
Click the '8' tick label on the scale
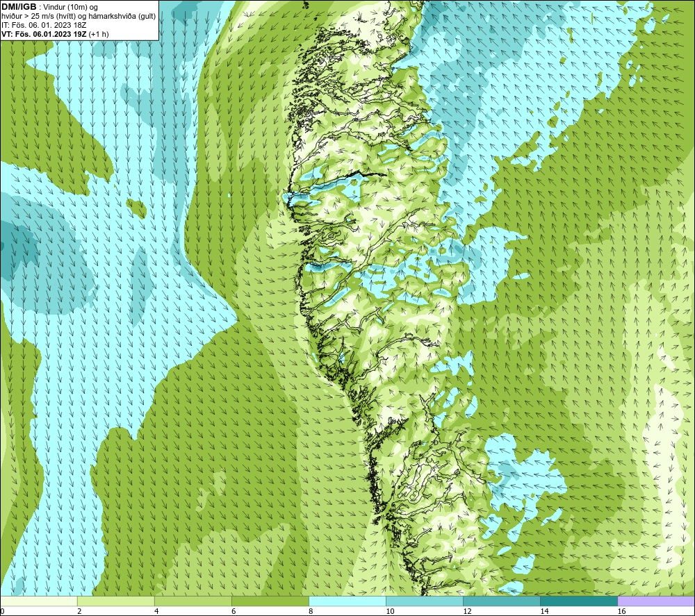[x=311, y=612]
